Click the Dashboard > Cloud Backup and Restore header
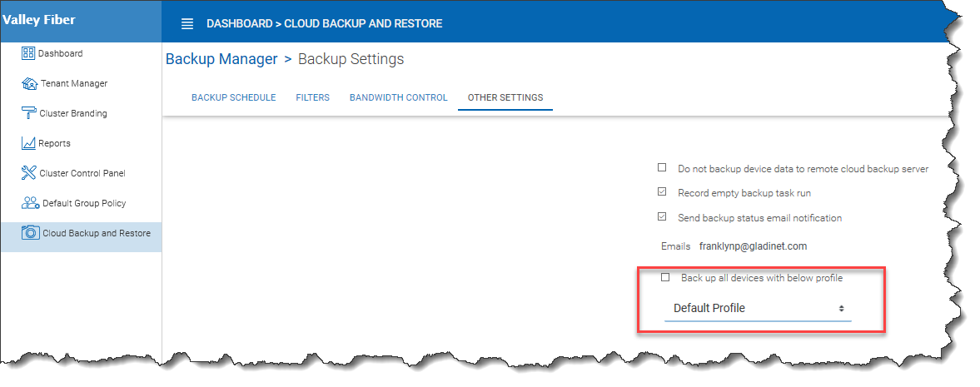Viewport: 980px width, 387px height. [325, 24]
